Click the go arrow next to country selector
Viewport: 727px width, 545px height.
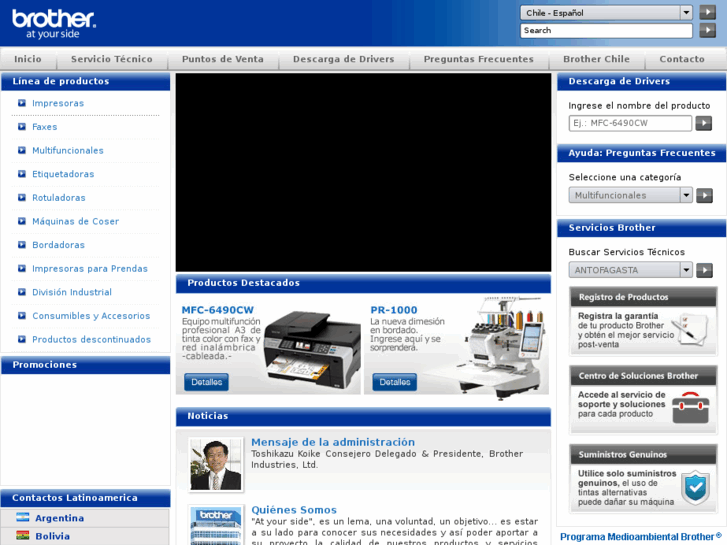707,13
